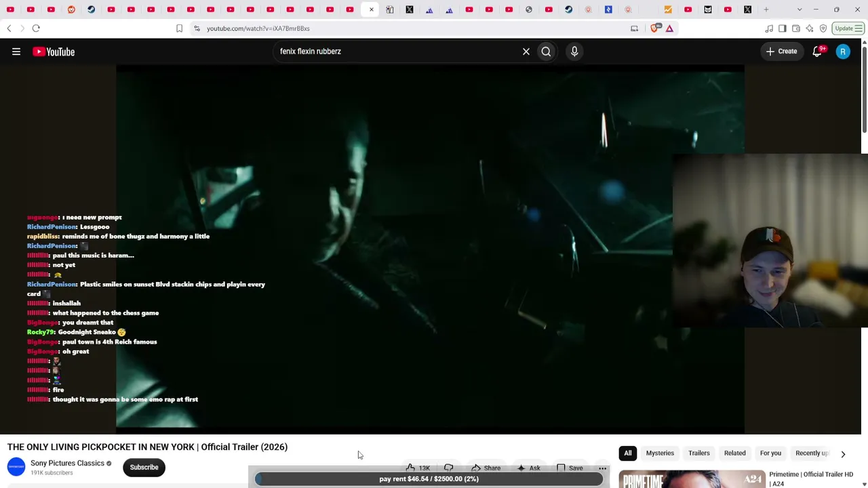Open Sony Pictures Classics channel avatar
Image resolution: width=868 pixels, height=488 pixels.
(x=16, y=467)
